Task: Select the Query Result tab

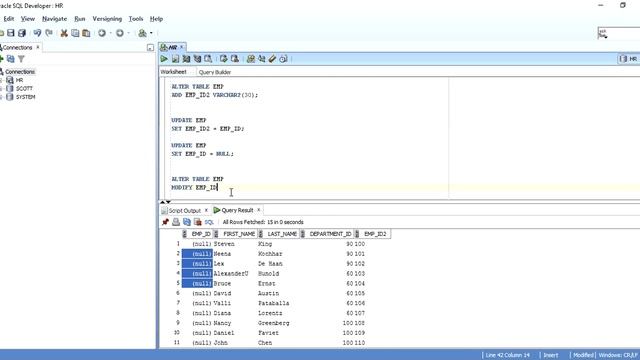Action: (237, 210)
